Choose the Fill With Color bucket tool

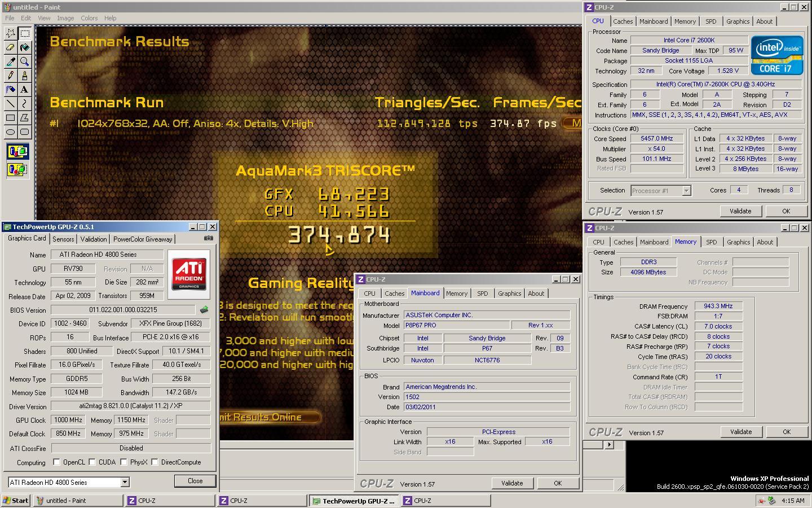25,47
